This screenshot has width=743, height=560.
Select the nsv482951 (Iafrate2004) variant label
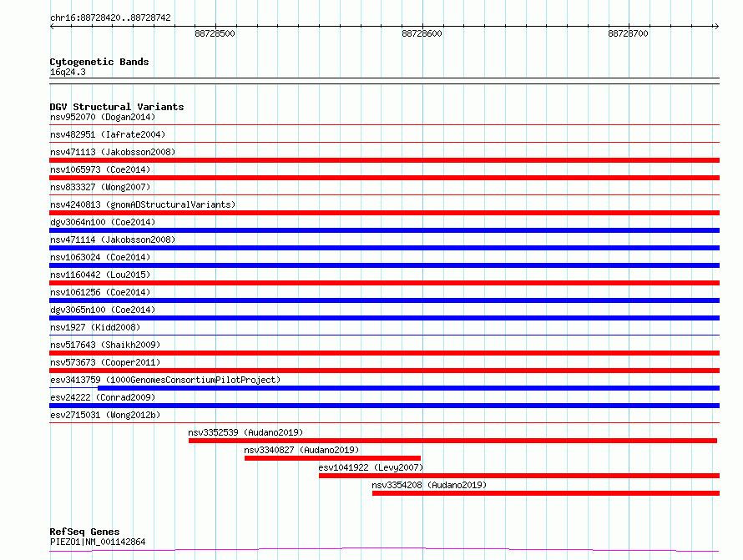[x=108, y=134]
